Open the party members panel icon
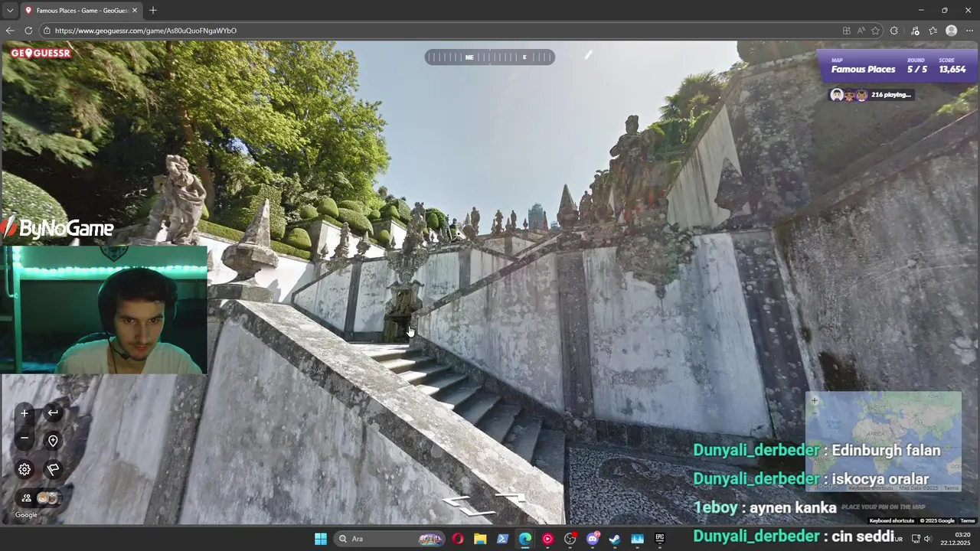The height and width of the screenshot is (551, 980). pos(26,498)
